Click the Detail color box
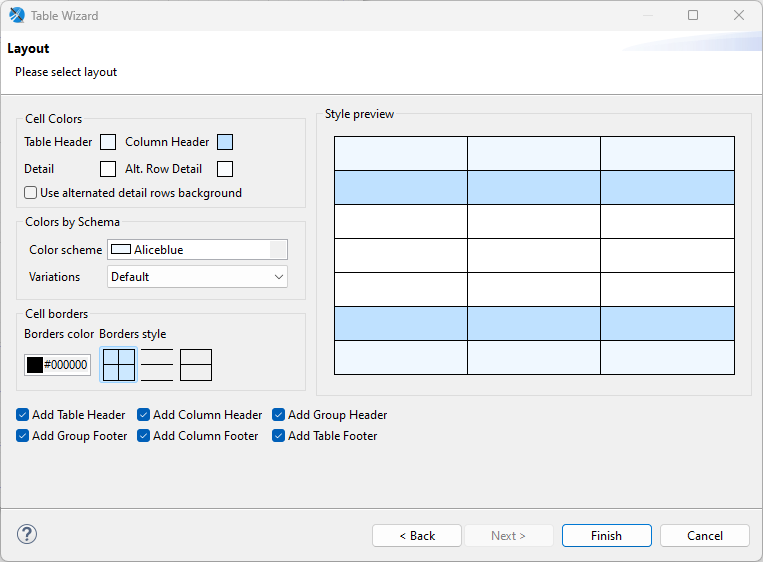 point(108,169)
